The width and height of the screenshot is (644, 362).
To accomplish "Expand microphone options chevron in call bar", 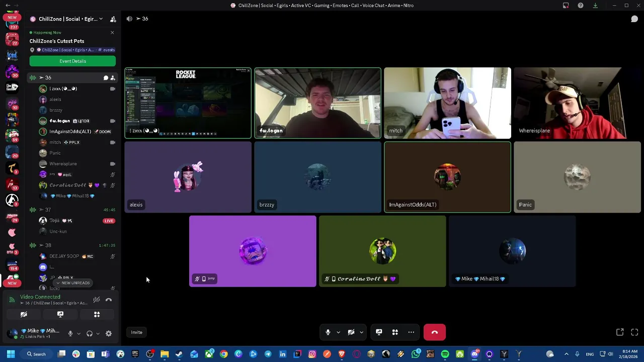I will coord(338,332).
